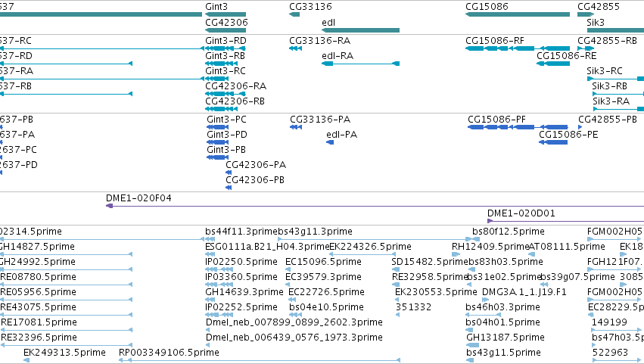Screen dimensions: 644x364
Task: Select EST ESG0111a.B21_H04.3prime label
Action: point(267,247)
